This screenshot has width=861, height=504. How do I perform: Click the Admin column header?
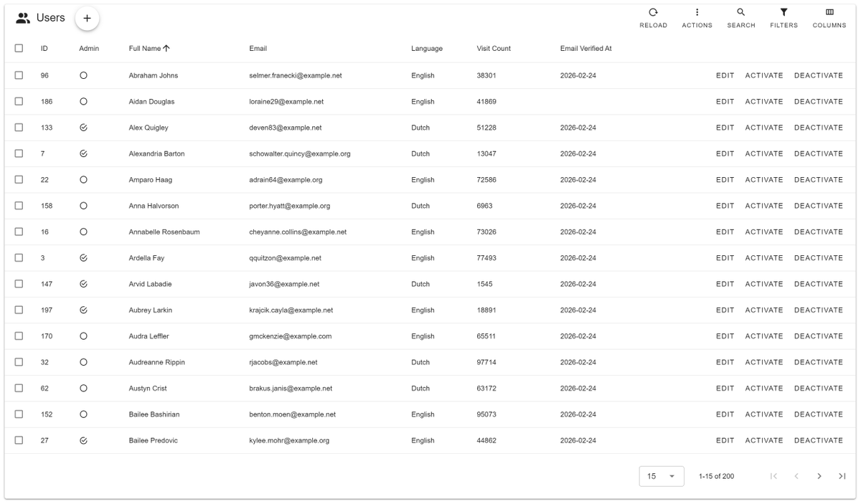(x=89, y=49)
